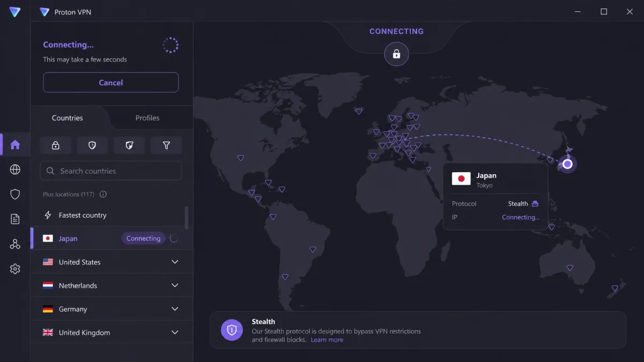644x362 pixels.
Task: Open the shield icon in sidebar
Action: [x=15, y=194]
